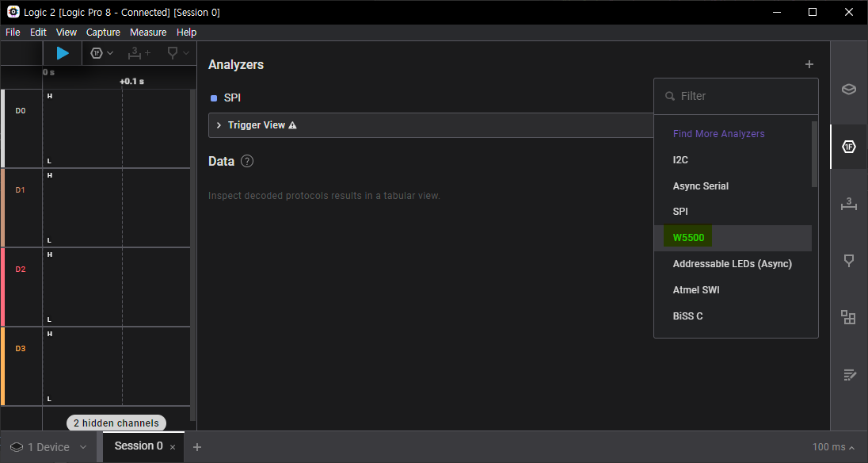This screenshot has width=868, height=463.
Task: Open the View menu
Action: (x=67, y=33)
